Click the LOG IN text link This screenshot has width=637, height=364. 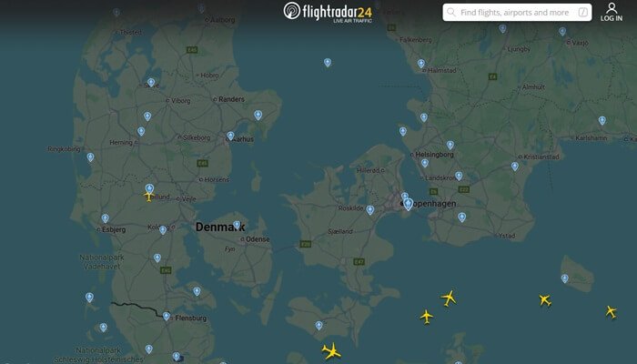612,18
